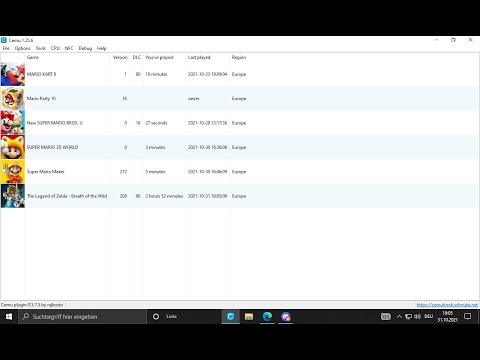Open the Options menu

(x=22, y=48)
